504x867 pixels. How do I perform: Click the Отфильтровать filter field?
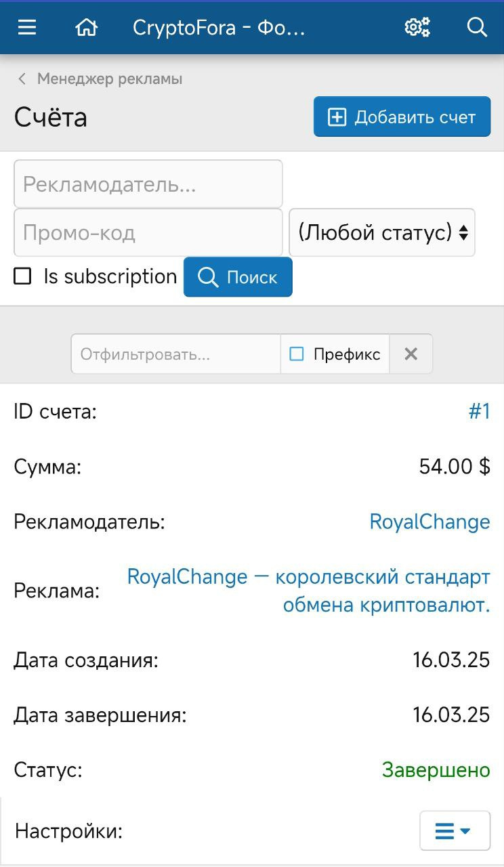[175, 354]
